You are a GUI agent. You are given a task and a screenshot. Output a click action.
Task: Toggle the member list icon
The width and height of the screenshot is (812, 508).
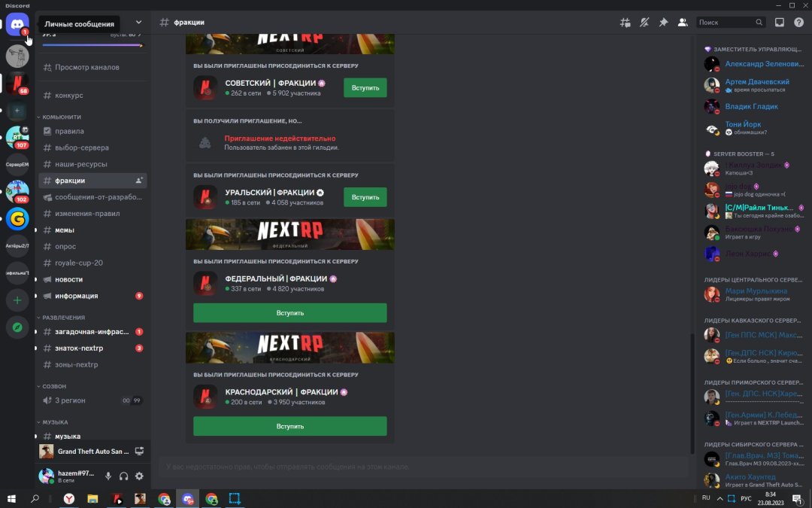[683, 23]
